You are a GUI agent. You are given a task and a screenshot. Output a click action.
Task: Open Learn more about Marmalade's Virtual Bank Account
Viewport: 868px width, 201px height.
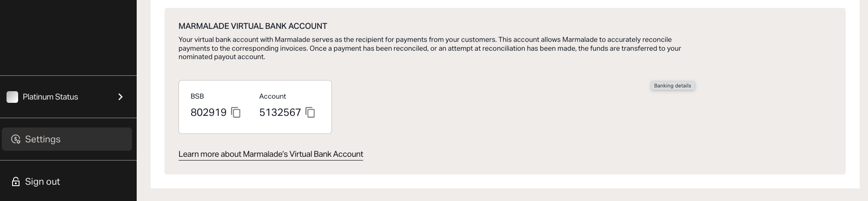271,154
